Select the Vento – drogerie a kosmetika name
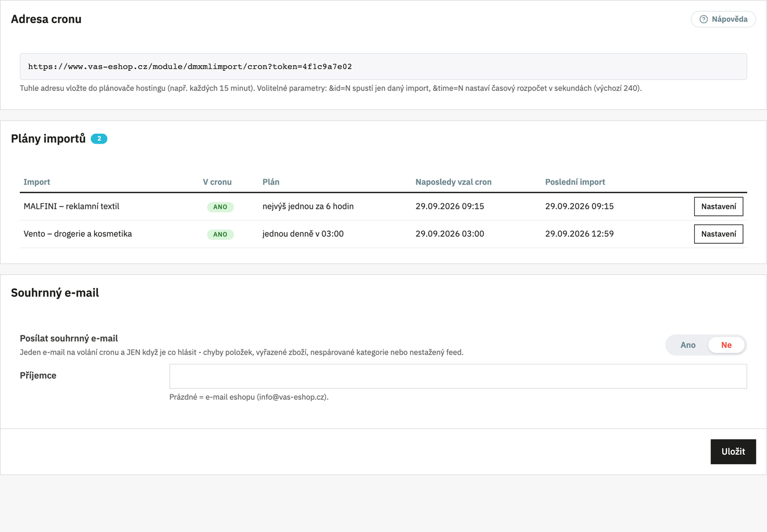The image size is (767, 532). click(78, 234)
